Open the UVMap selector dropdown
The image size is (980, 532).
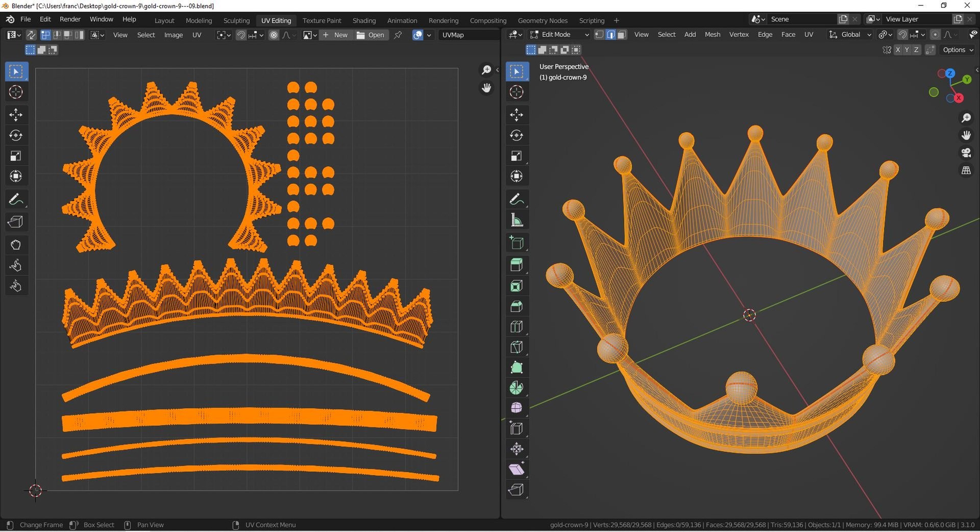pyautogui.click(x=469, y=35)
